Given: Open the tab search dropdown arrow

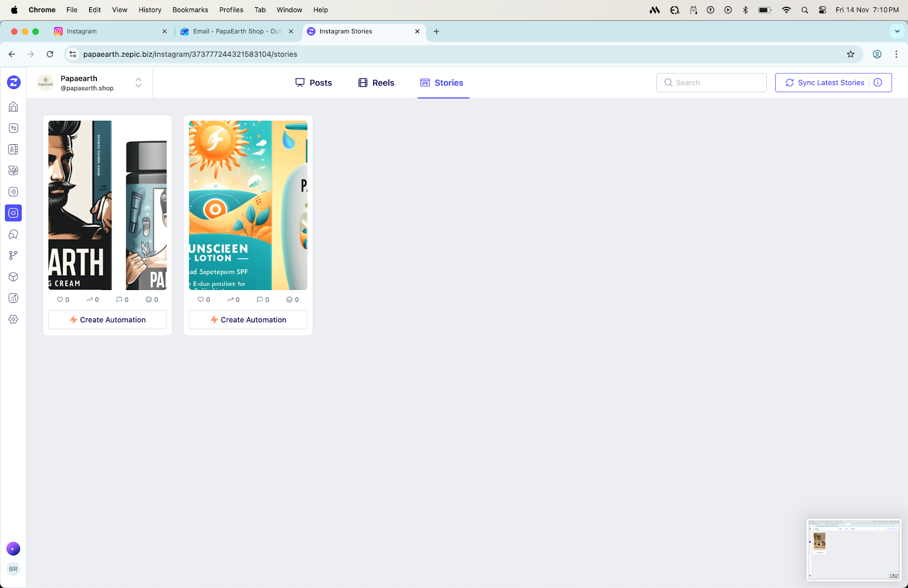Looking at the screenshot, I should [x=897, y=31].
